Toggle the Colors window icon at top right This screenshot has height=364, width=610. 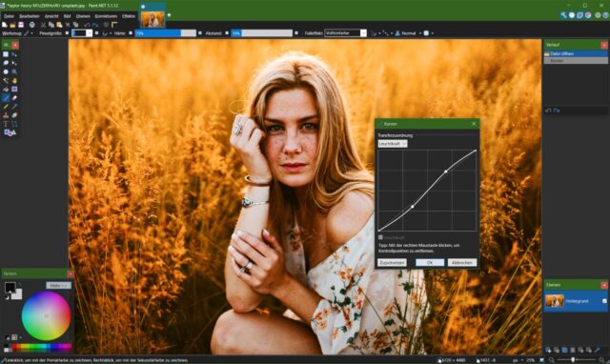click(x=588, y=15)
